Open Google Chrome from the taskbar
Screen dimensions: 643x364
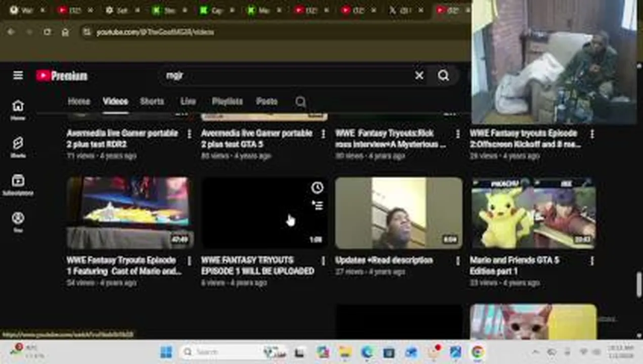tap(478, 352)
